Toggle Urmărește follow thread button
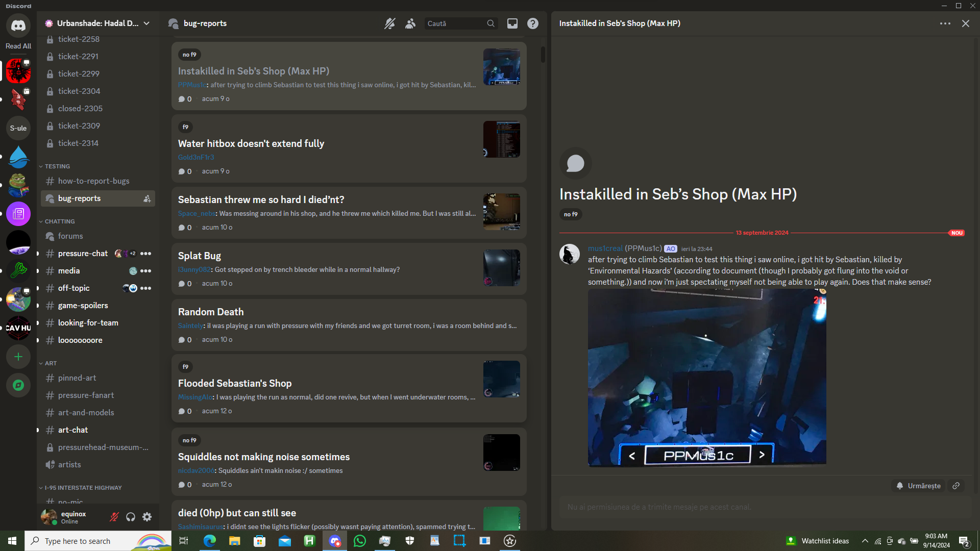980x551 pixels. [918, 486]
